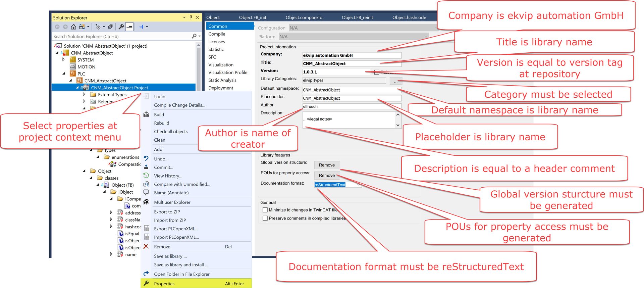Expand the External Types folder
Screen dimensions: 644x288
84,95
